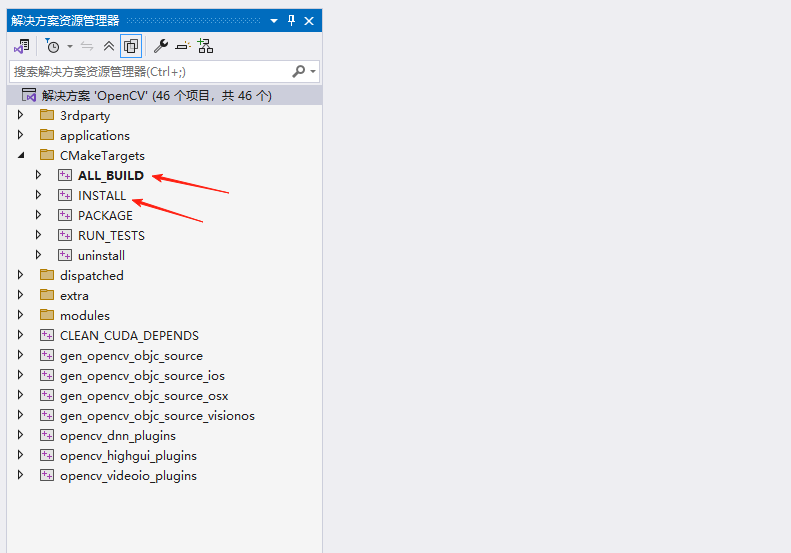Select the uninstall project
This screenshot has width=791, height=553.
click(101, 255)
